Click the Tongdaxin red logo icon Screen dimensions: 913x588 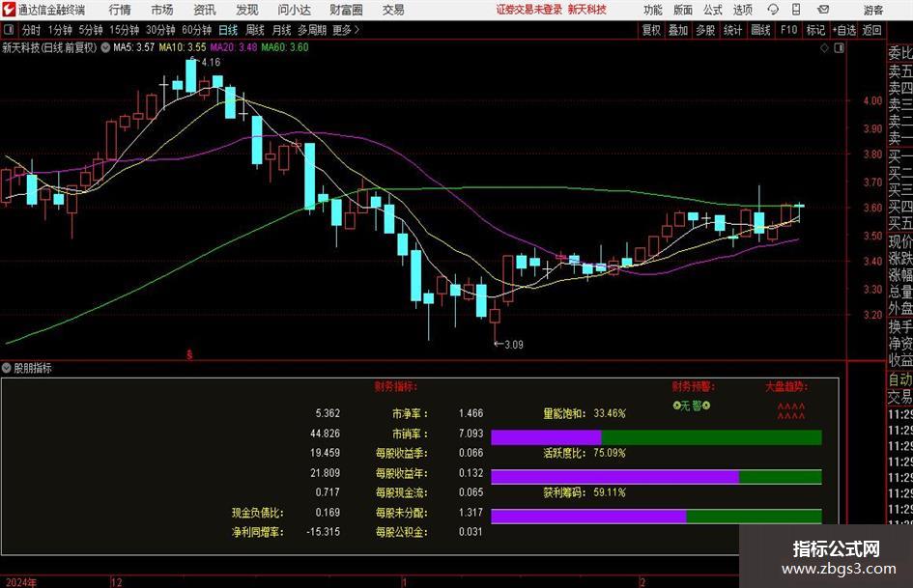8,10
